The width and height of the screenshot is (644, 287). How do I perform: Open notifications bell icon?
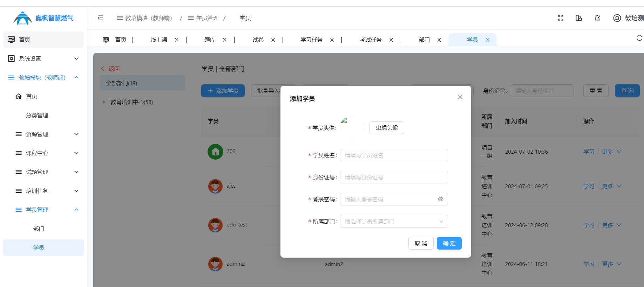click(597, 18)
